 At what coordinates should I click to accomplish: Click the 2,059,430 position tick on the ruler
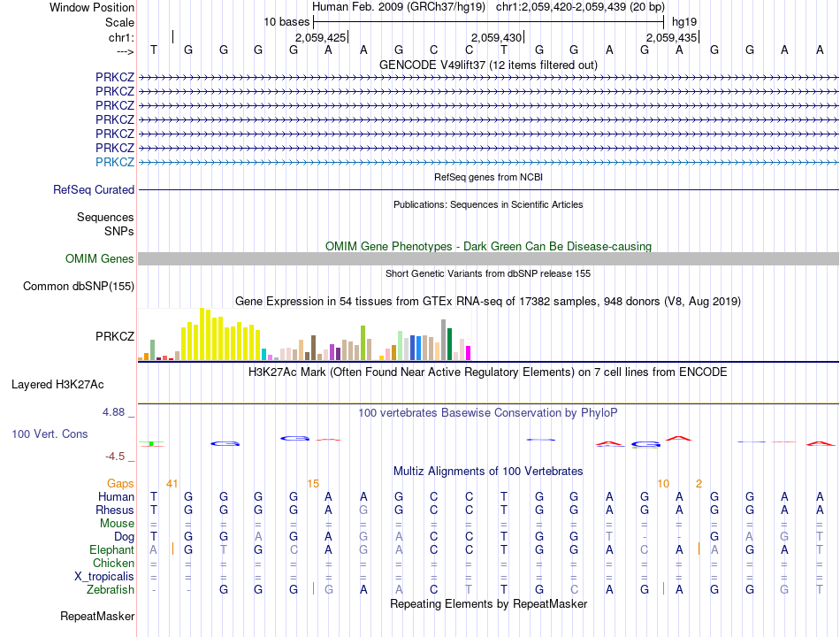(x=524, y=37)
